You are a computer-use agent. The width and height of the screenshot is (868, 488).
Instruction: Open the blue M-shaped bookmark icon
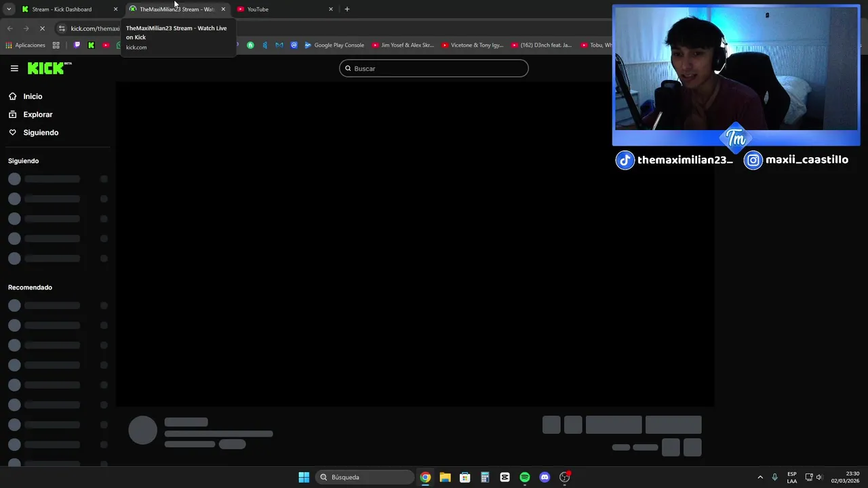click(x=279, y=45)
